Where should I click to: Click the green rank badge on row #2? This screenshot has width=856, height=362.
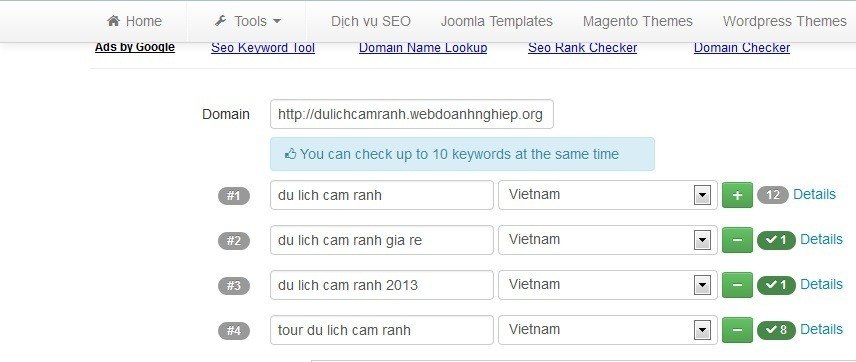click(x=776, y=240)
